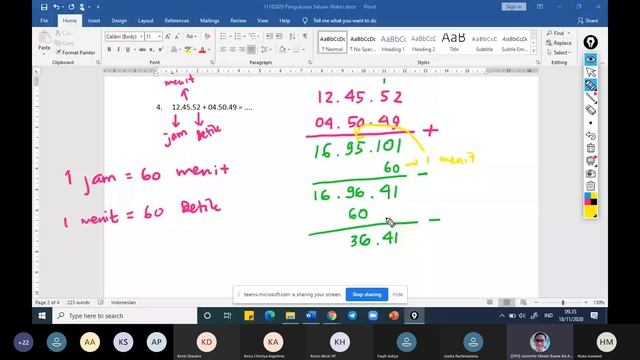Image resolution: width=640 pixels, height=360 pixels.
Task: Click trash can to clear drawings
Action: point(591,148)
